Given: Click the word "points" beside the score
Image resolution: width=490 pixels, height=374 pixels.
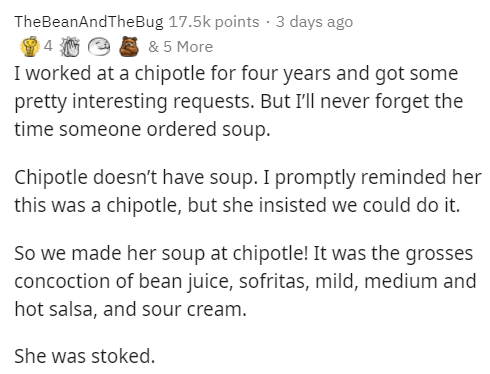Looking at the screenshot, I should (237, 22).
